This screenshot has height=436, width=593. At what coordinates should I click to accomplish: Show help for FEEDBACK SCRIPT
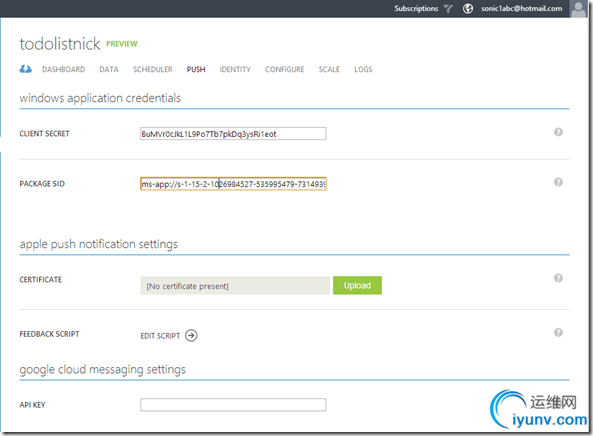[558, 332]
